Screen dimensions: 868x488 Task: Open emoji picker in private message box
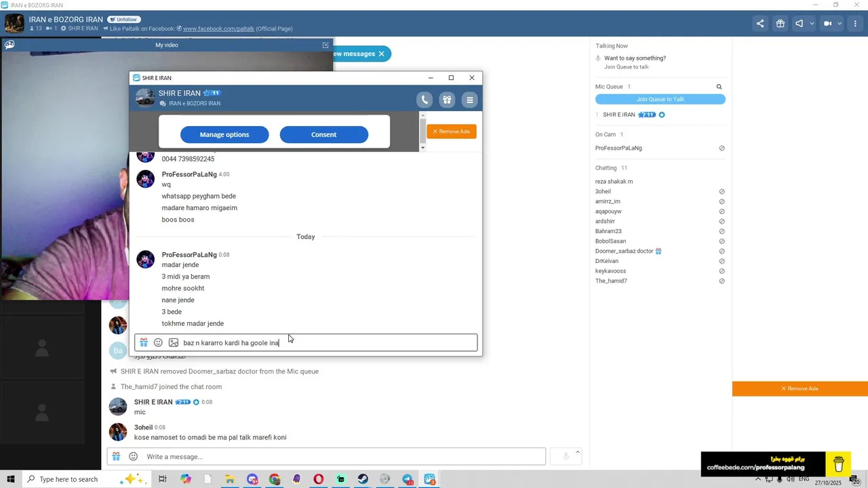coord(158,343)
